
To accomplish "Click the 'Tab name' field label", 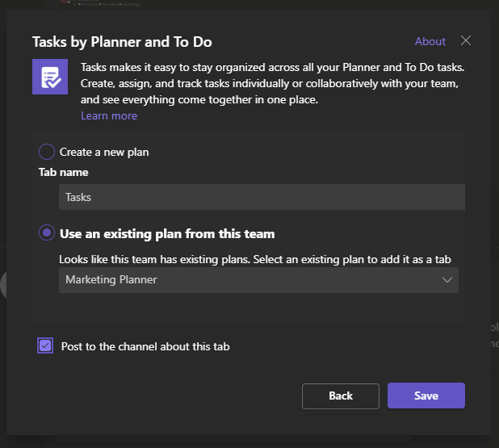I will coord(64,172).
